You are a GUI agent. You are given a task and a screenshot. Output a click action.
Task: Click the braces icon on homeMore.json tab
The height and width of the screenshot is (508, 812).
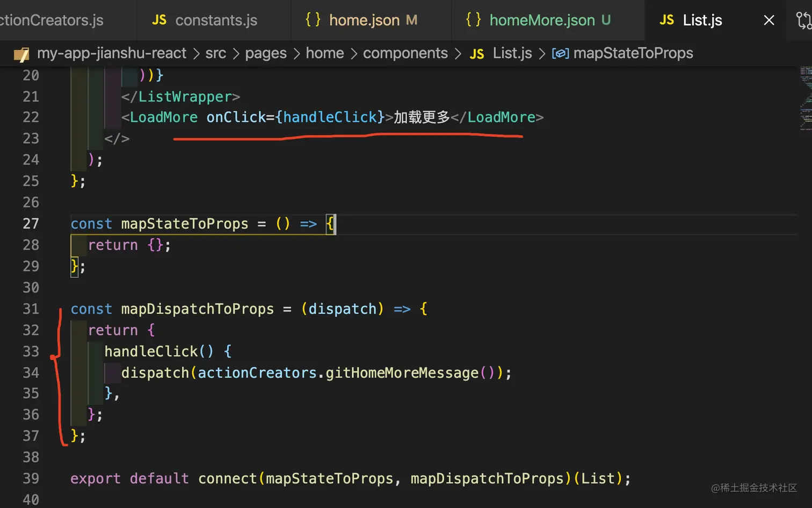point(473,20)
